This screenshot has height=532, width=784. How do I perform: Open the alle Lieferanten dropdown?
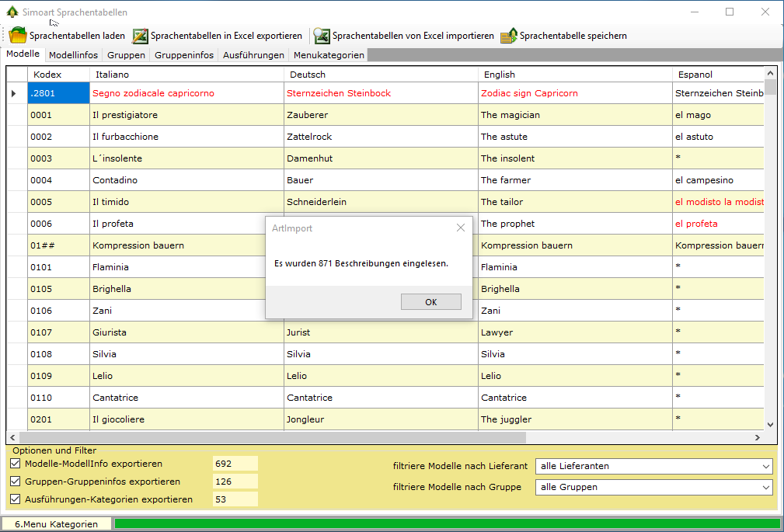click(x=766, y=467)
